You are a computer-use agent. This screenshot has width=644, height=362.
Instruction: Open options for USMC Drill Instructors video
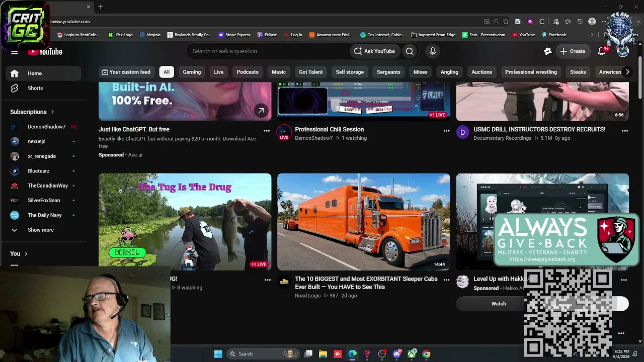click(625, 131)
